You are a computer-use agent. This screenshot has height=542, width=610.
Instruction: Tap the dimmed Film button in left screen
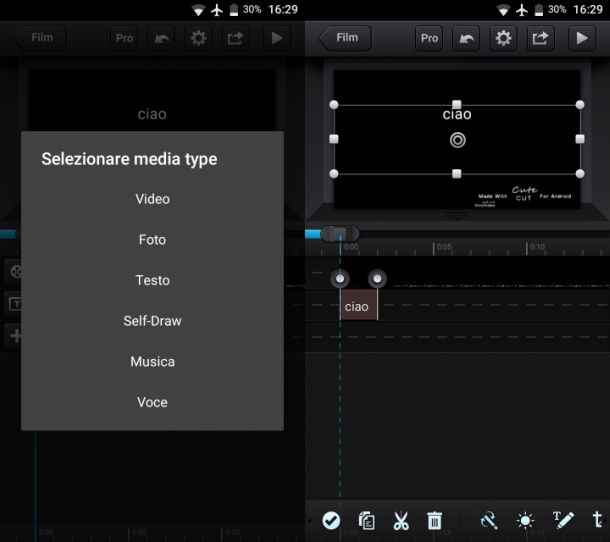point(40,38)
